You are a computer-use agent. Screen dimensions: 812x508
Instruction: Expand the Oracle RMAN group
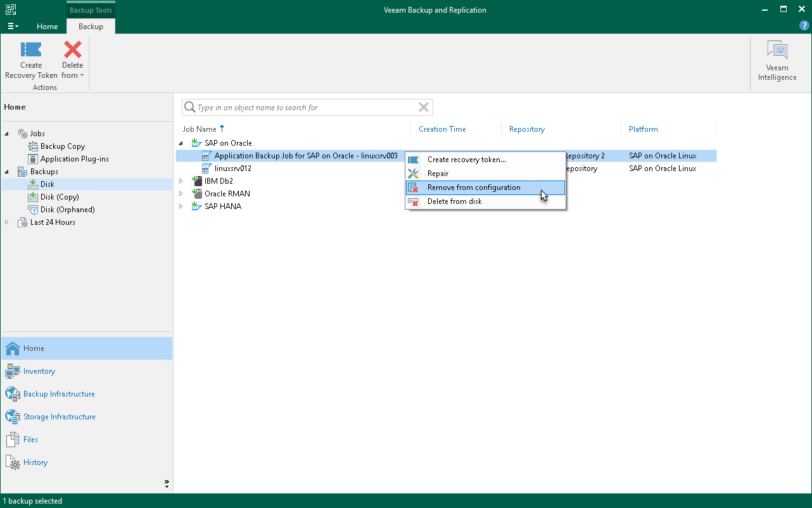(x=181, y=194)
